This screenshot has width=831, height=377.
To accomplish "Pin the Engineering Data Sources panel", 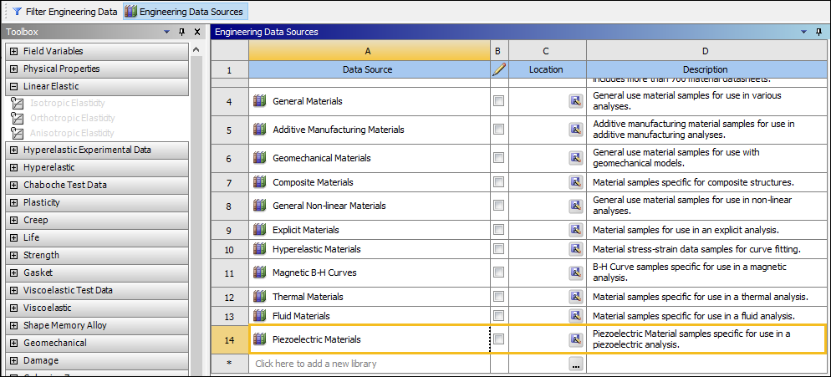I will [819, 32].
